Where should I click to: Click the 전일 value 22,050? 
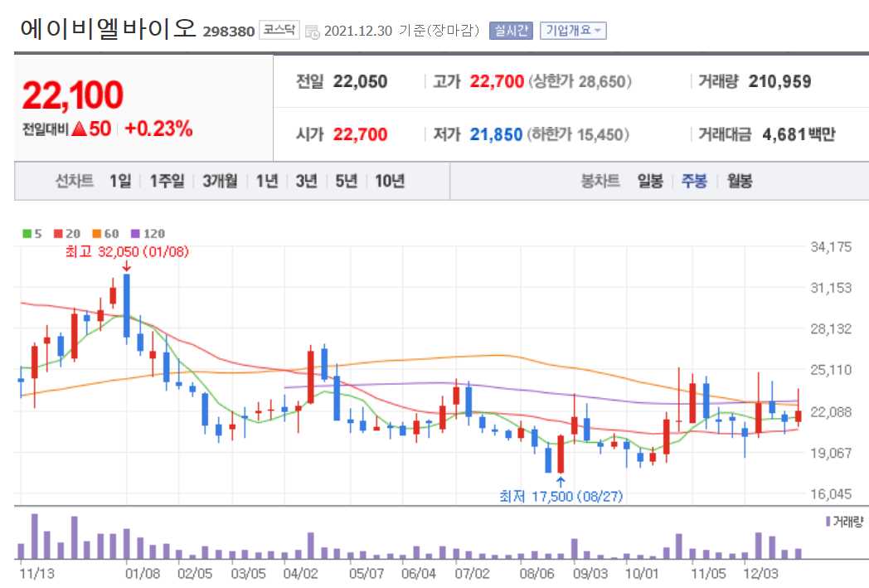[360, 82]
